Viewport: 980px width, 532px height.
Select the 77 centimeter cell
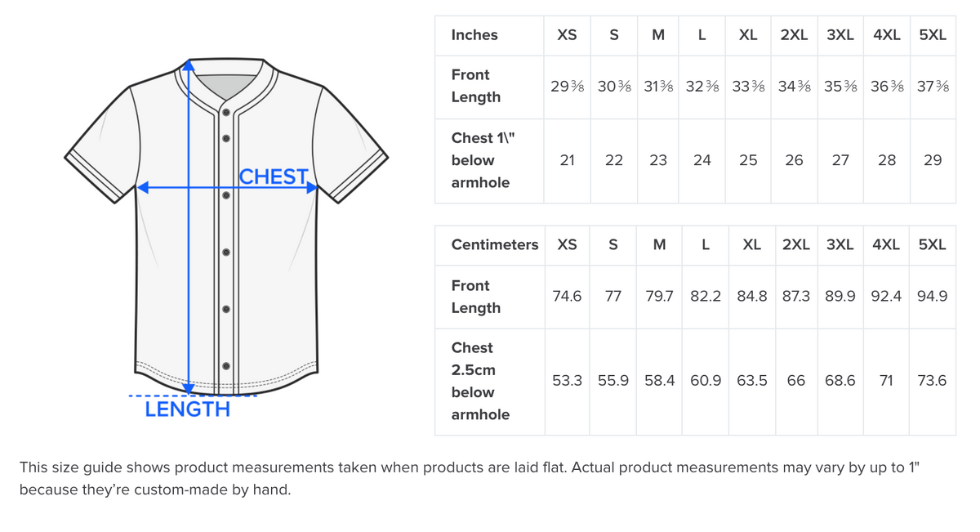pyautogui.click(x=613, y=297)
